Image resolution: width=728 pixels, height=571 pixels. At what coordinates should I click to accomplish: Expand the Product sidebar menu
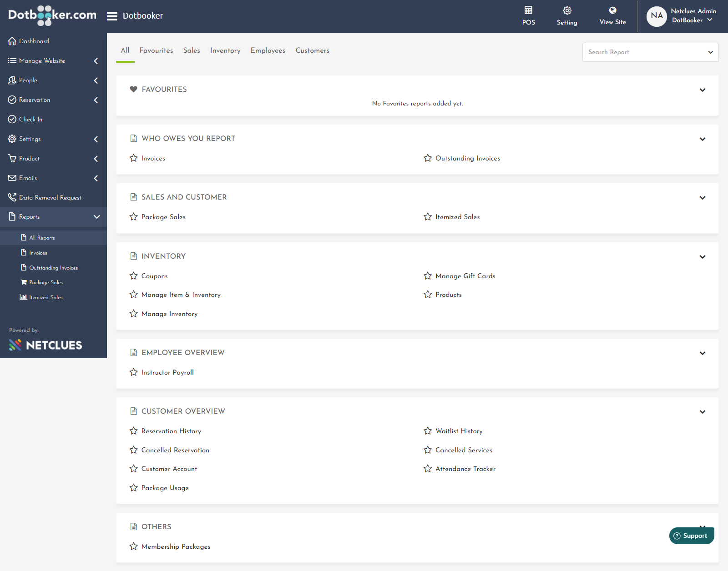click(53, 158)
